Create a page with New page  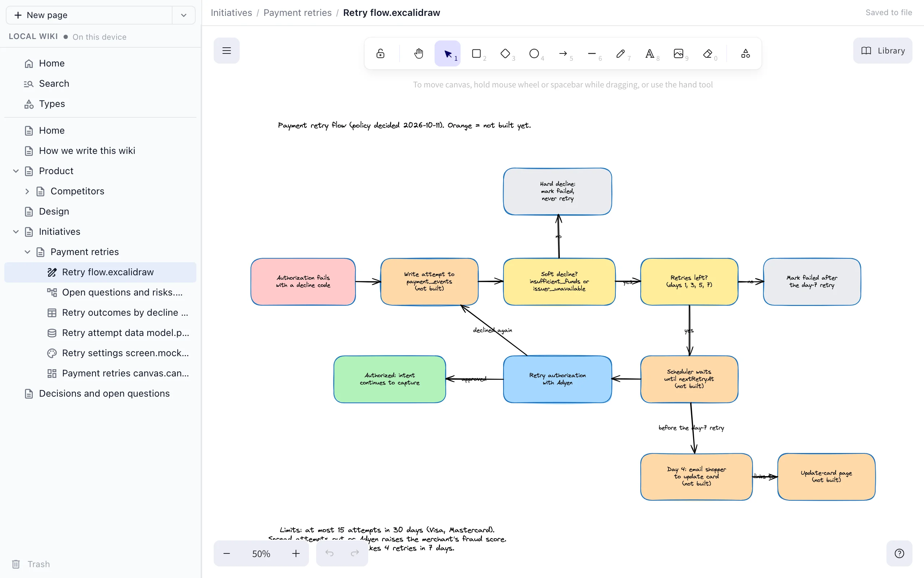(x=90, y=15)
